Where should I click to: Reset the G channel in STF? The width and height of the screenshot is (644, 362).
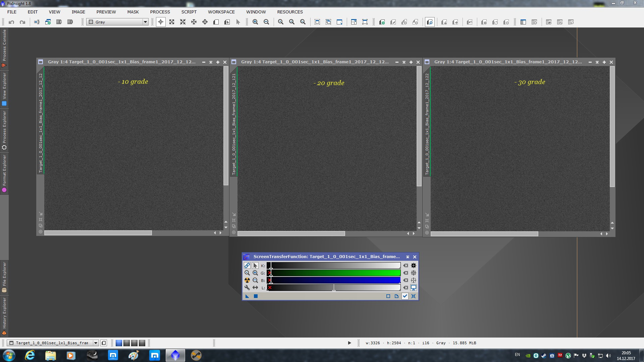click(x=406, y=273)
